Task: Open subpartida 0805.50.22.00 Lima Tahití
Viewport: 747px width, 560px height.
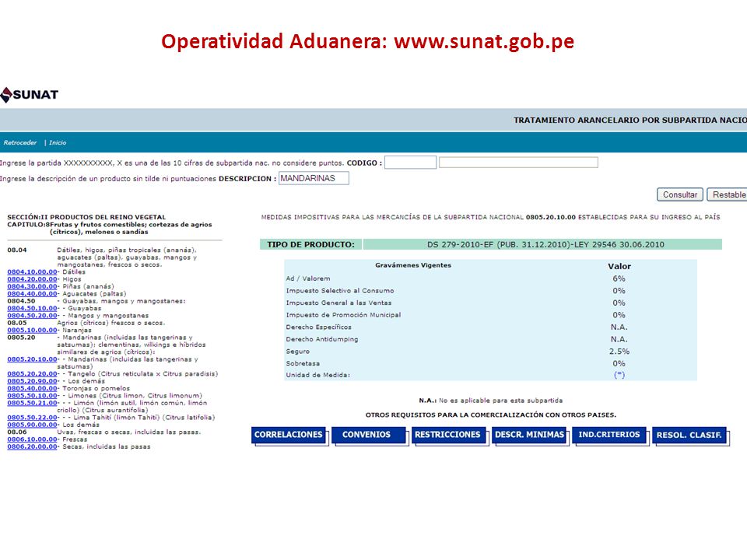Action: [33, 417]
